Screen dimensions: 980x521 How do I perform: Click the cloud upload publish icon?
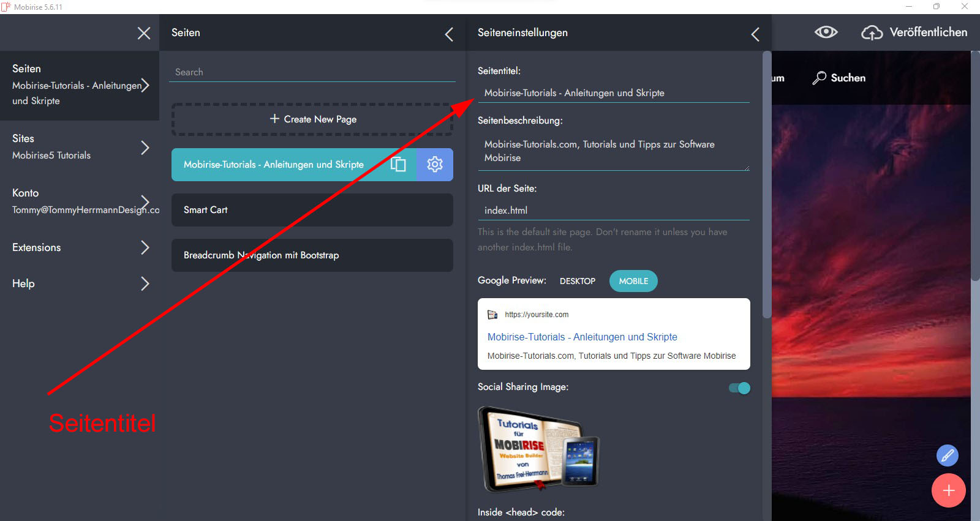click(x=872, y=32)
